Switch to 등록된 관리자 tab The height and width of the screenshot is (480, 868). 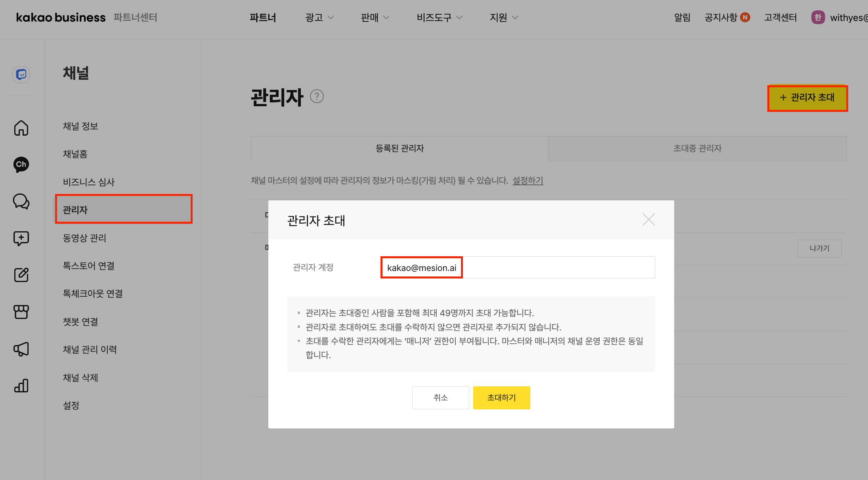click(x=400, y=148)
